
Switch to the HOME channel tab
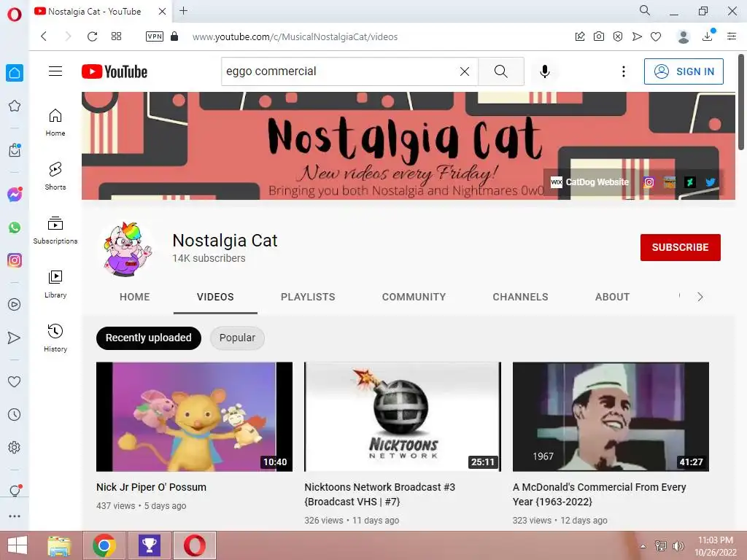coord(135,297)
